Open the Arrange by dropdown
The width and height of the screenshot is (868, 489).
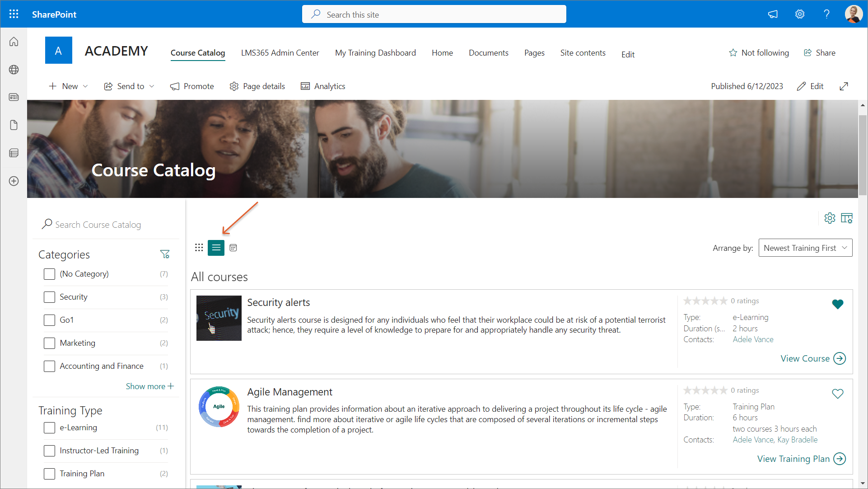tap(805, 248)
